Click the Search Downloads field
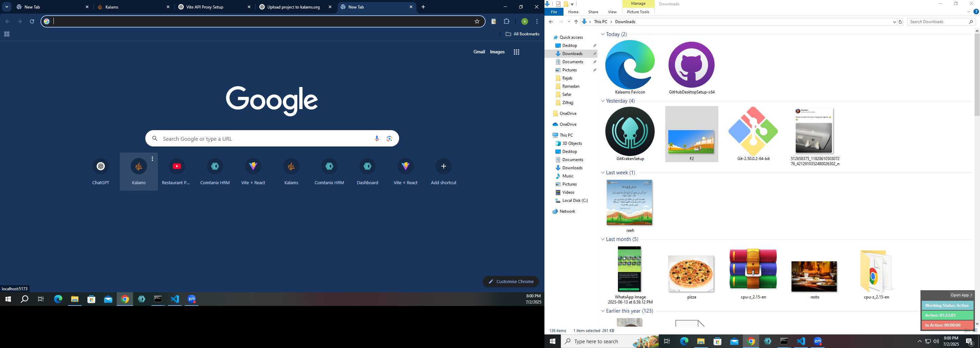The height and width of the screenshot is (348, 980). click(942, 22)
